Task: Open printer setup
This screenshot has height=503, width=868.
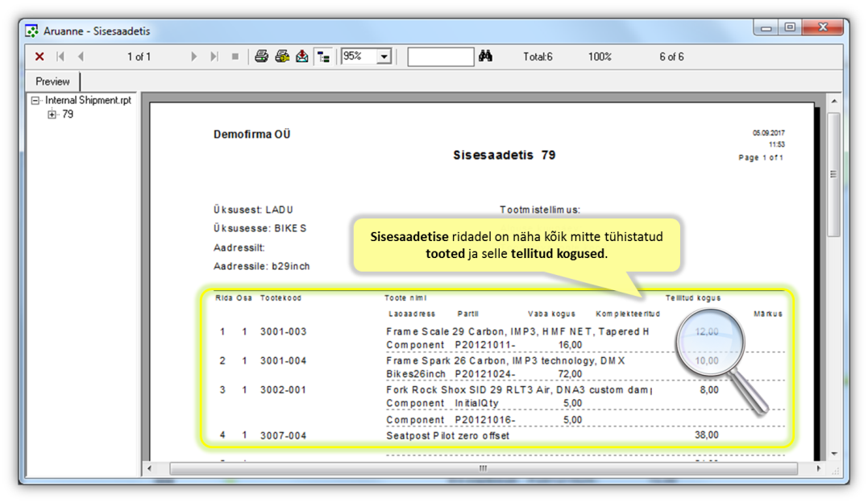Action: [x=282, y=56]
